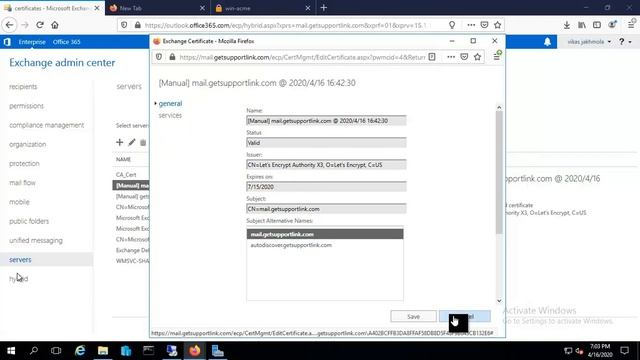Open mail flow navigation item
The image size is (640, 360).
[22, 182]
